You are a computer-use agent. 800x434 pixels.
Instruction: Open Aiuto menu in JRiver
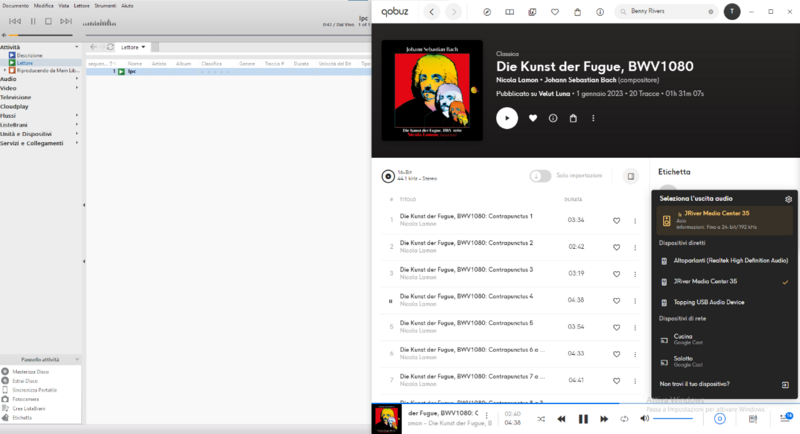(127, 6)
